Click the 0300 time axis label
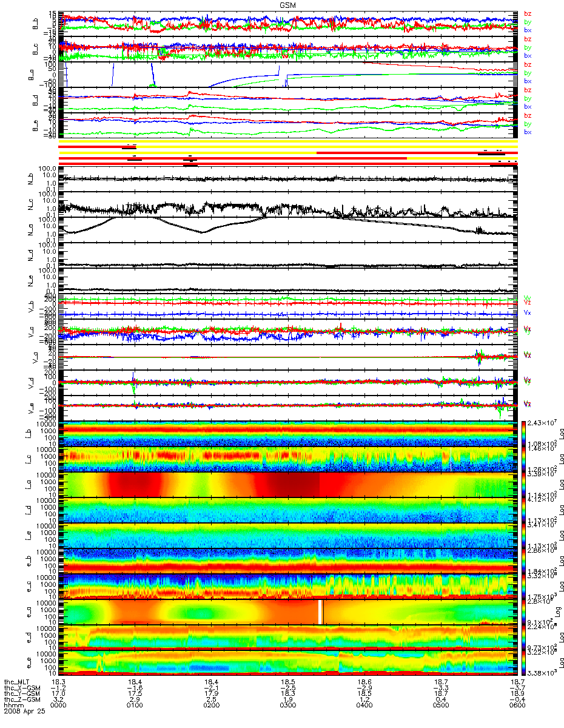This screenshot has height=728, width=564. (x=288, y=705)
